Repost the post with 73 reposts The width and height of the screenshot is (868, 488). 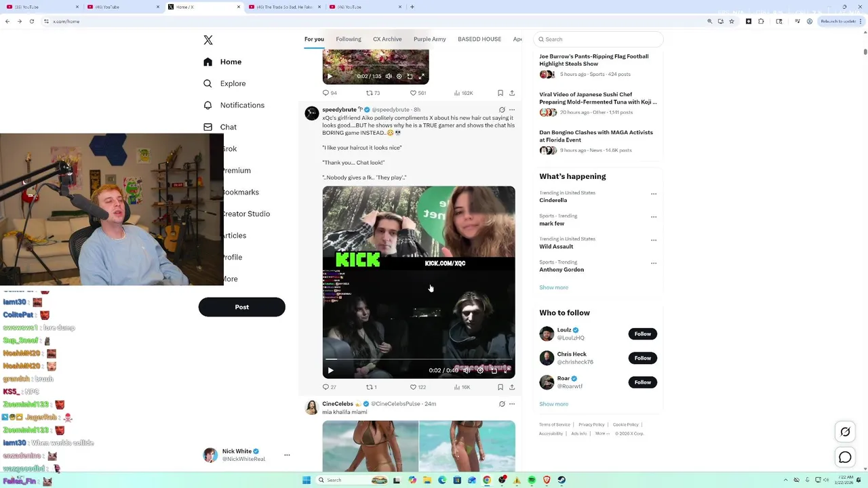(373, 93)
